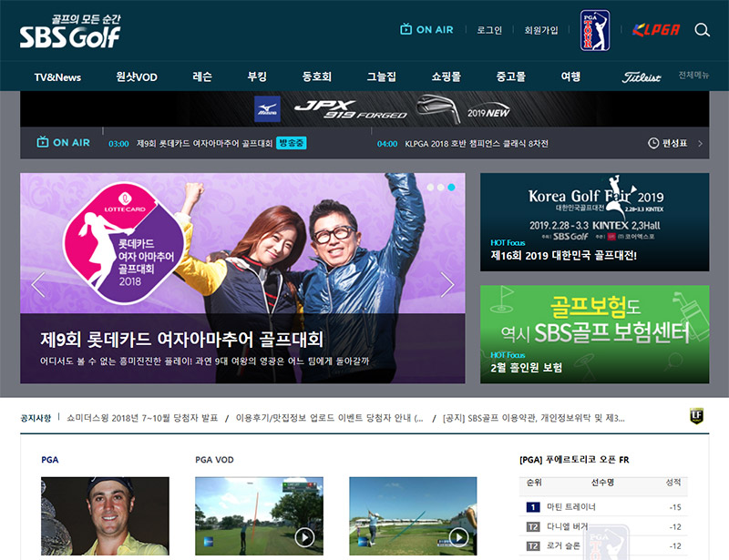The height and width of the screenshot is (560, 729).
Task: Click the search magnifier icon
Action: point(702,30)
